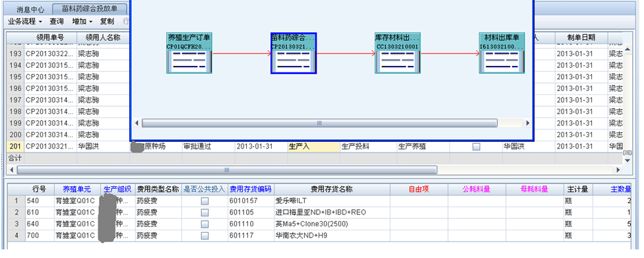Open the 库存材料出 flow node icon
Viewport: 644px width, 258px height.
coord(398,53)
